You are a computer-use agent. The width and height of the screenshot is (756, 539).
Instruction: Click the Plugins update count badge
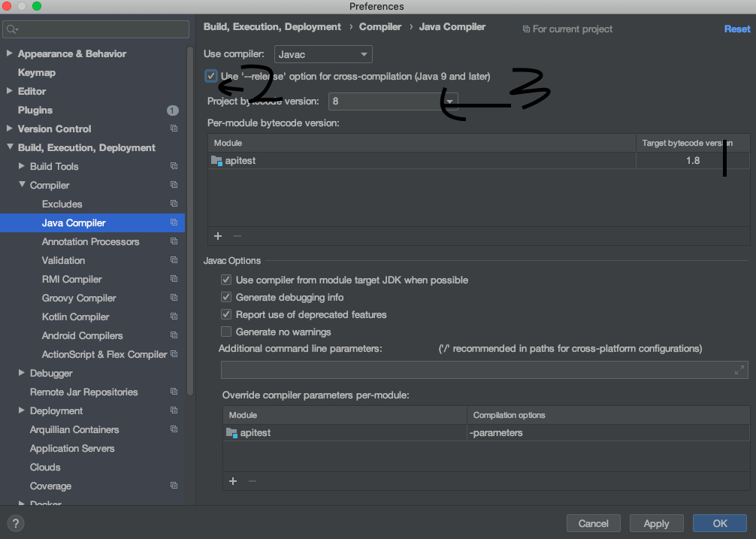click(x=173, y=111)
